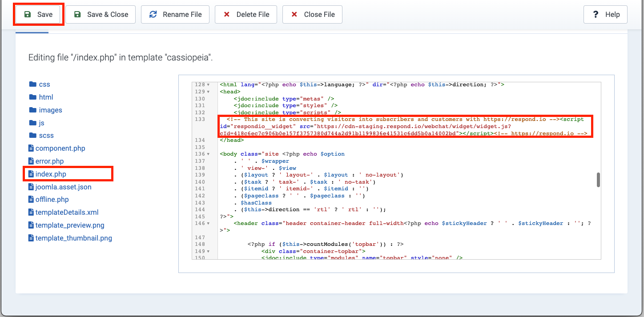
Task: Click the body class="site line
Action: pos(282,154)
